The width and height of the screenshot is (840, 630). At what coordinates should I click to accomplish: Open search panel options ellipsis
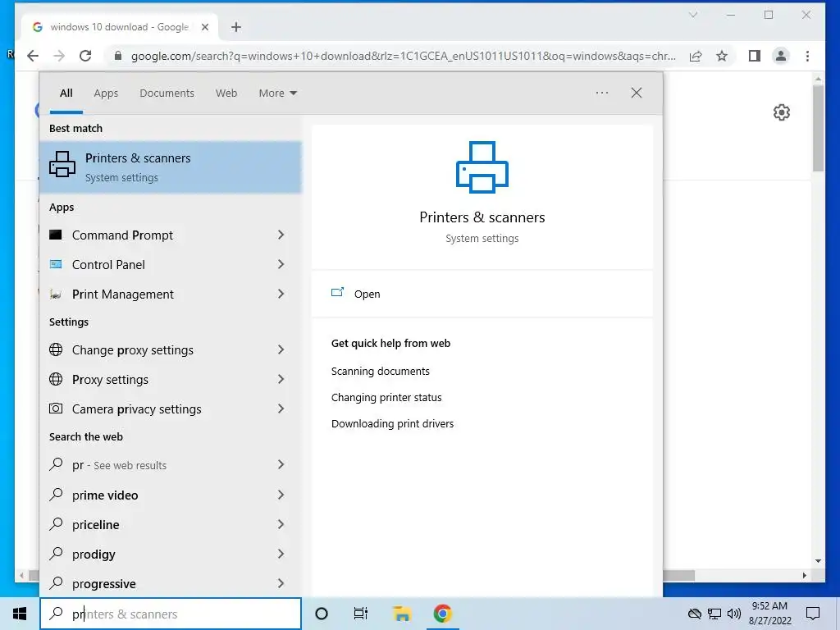pyautogui.click(x=602, y=93)
